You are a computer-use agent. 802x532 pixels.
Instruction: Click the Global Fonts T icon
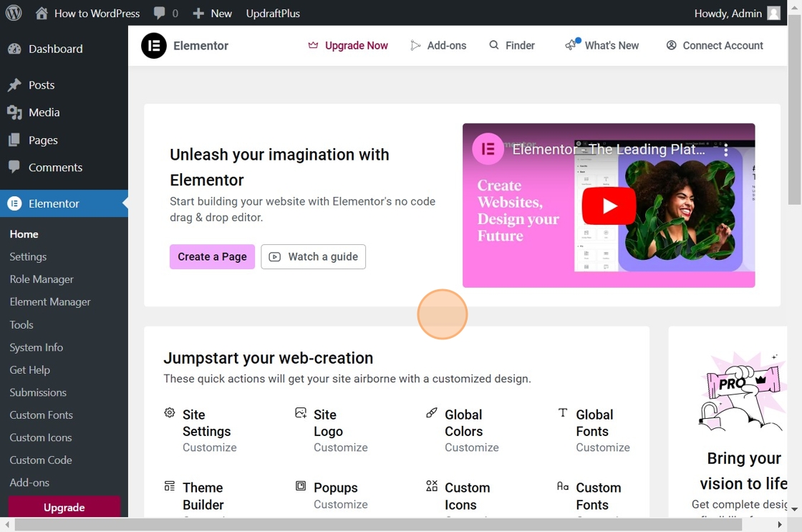click(563, 413)
